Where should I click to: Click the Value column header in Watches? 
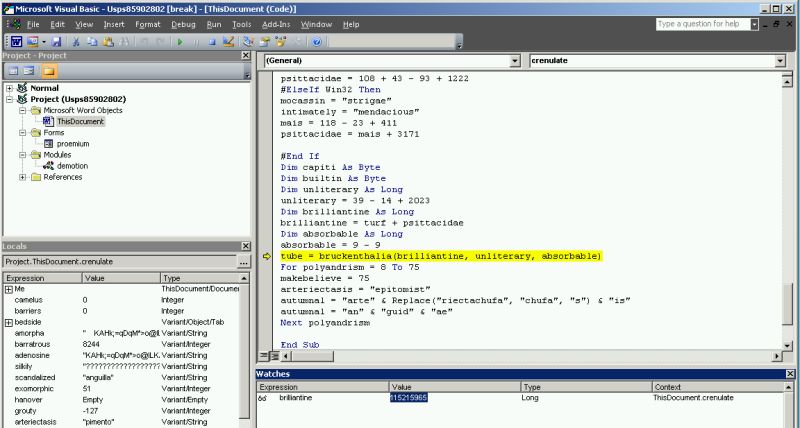point(456,387)
